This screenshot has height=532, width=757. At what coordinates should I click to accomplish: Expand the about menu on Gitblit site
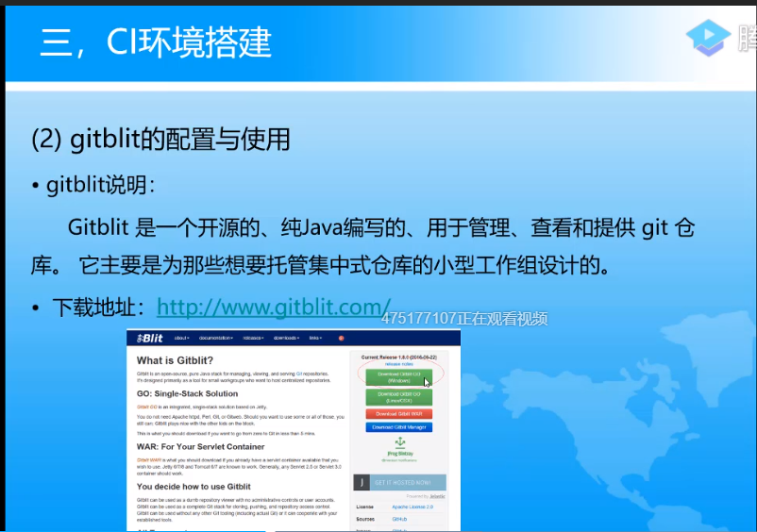181,338
